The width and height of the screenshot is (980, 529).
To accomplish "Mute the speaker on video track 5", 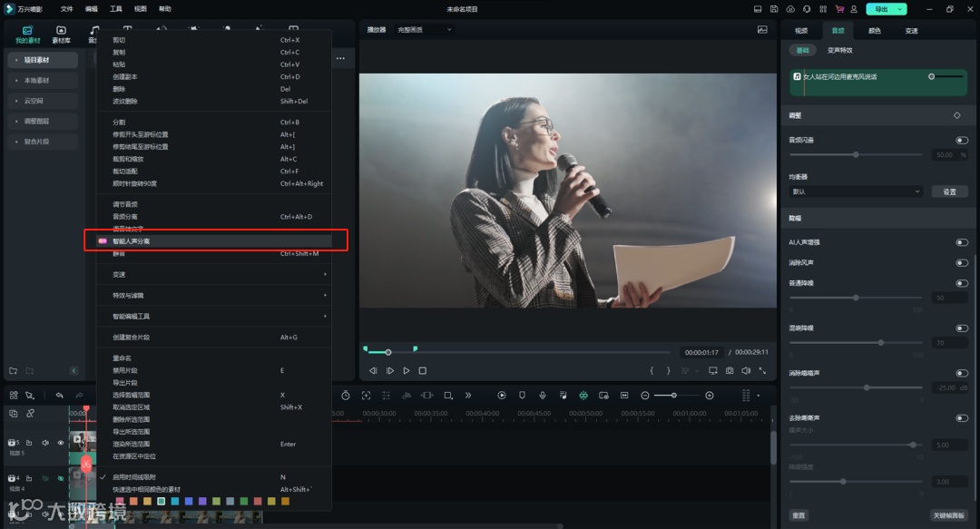I will (45, 443).
